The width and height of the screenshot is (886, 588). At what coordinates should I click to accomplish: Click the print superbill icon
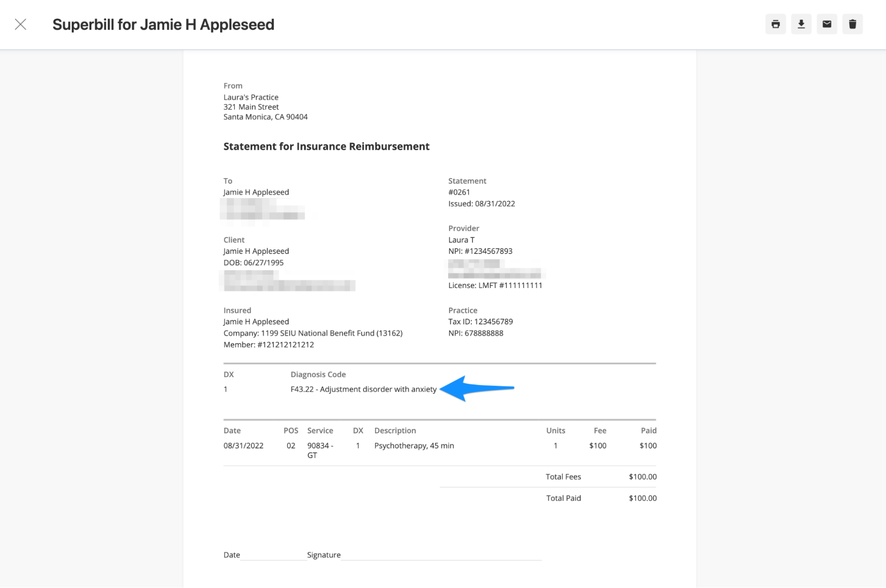point(776,24)
